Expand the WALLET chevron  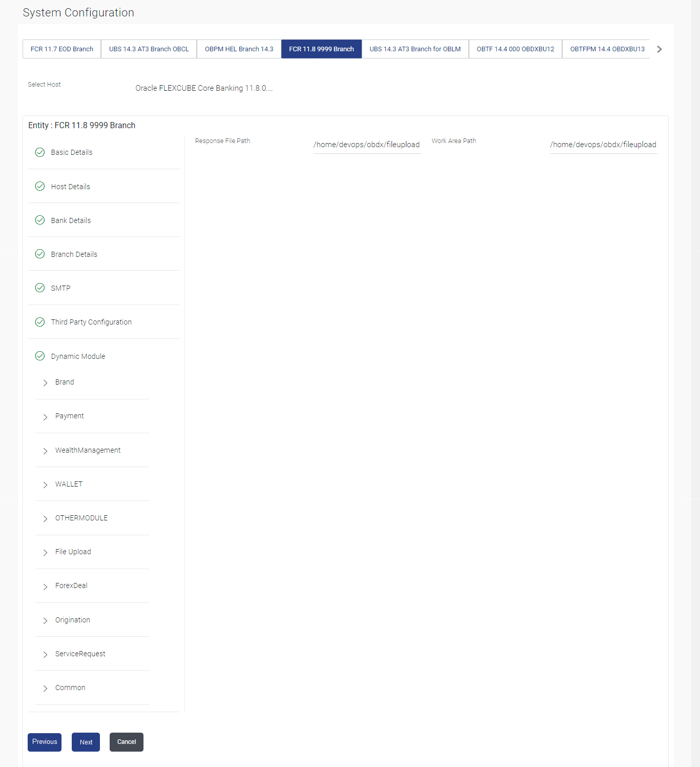coord(45,485)
